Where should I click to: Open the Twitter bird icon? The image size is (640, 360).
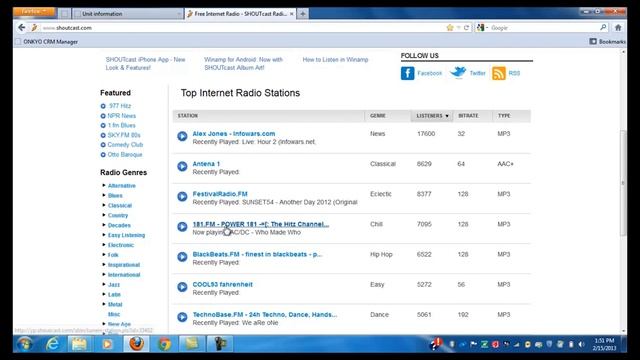click(x=458, y=73)
